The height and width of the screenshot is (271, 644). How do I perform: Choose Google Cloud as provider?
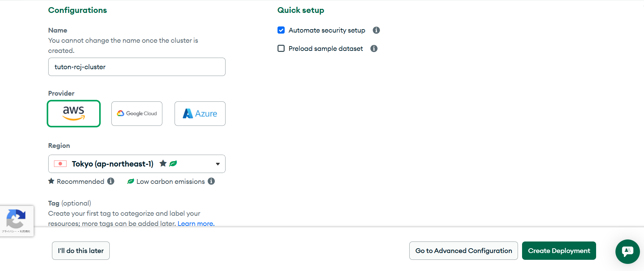137,114
